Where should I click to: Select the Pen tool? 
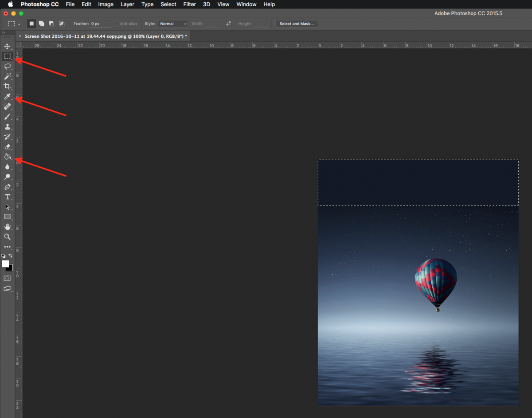(7, 187)
